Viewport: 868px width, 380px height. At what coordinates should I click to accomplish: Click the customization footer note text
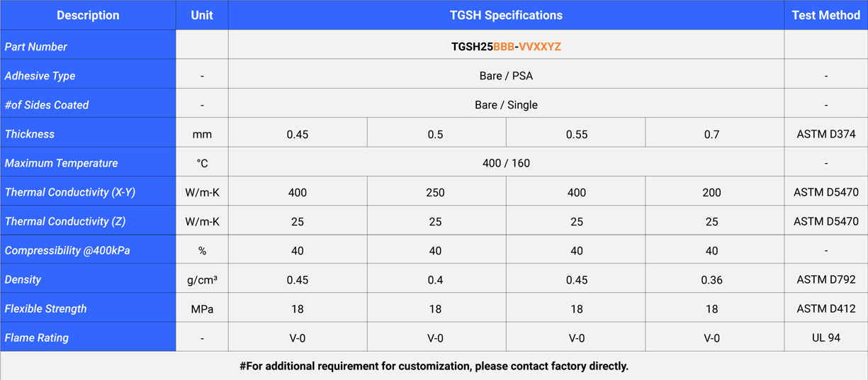(434, 367)
